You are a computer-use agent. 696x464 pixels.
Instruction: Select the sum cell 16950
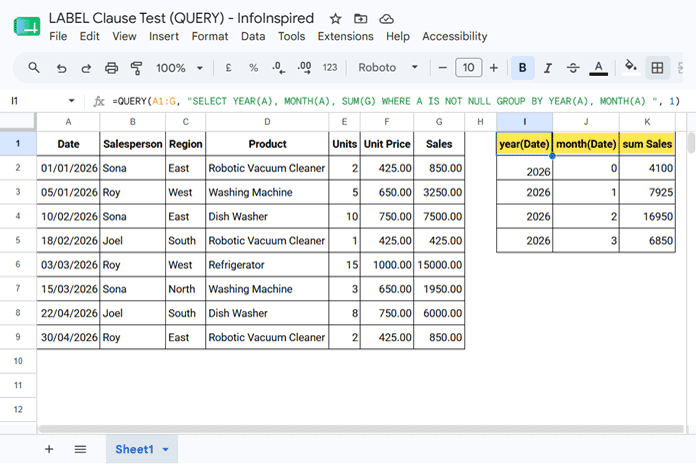(647, 216)
